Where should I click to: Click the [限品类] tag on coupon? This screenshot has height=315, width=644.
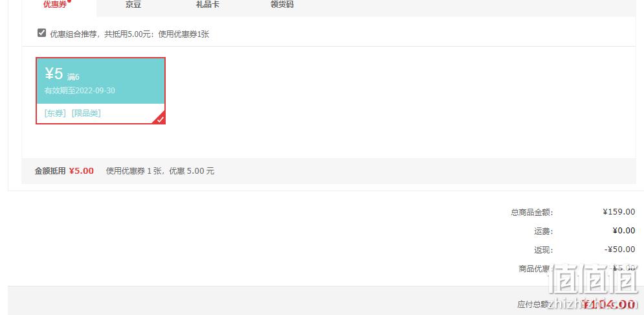(86, 113)
